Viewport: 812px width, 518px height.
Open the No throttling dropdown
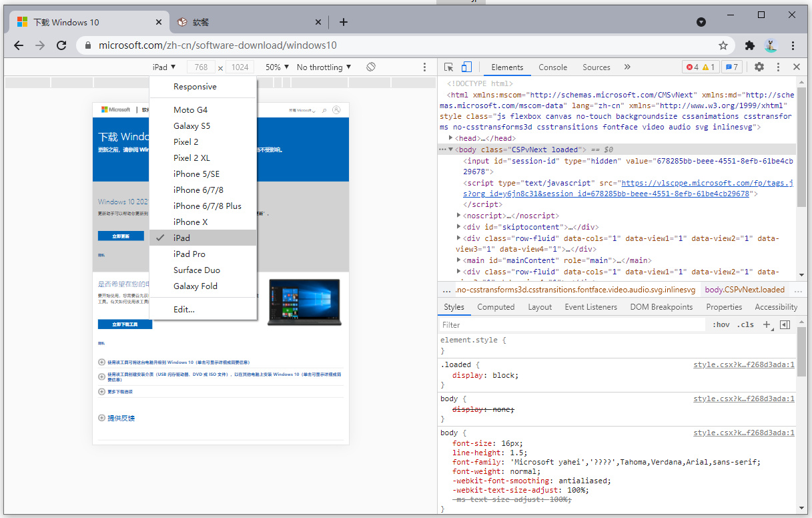(324, 67)
